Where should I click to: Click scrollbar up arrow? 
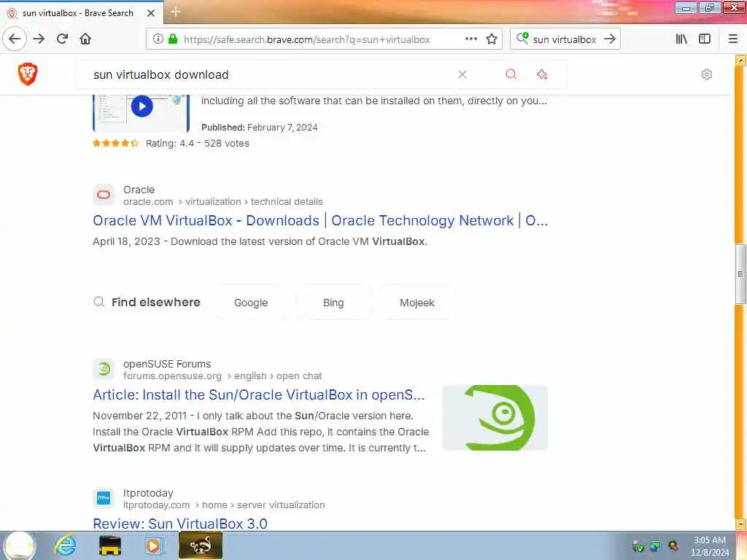pyautogui.click(x=740, y=61)
